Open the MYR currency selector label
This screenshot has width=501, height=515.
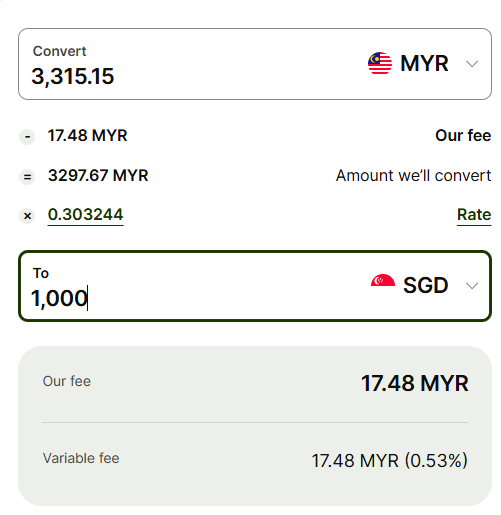tap(424, 63)
